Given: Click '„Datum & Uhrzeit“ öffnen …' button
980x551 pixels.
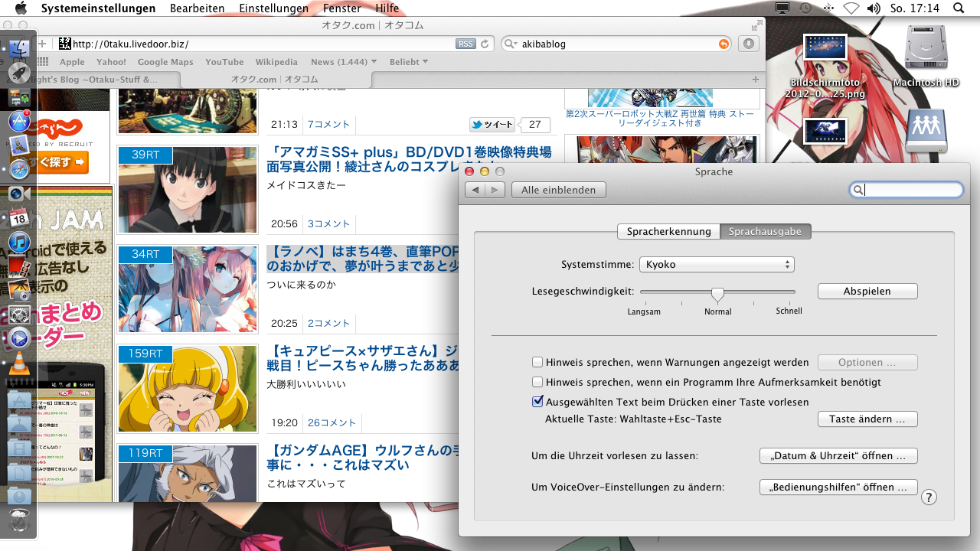Looking at the screenshot, I should pyautogui.click(x=838, y=456).
